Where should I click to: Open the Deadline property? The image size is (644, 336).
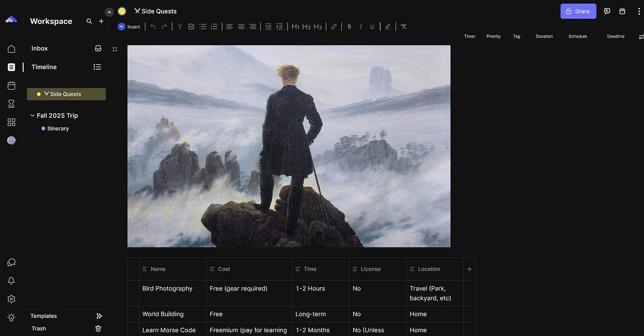(x=616, y=36)
